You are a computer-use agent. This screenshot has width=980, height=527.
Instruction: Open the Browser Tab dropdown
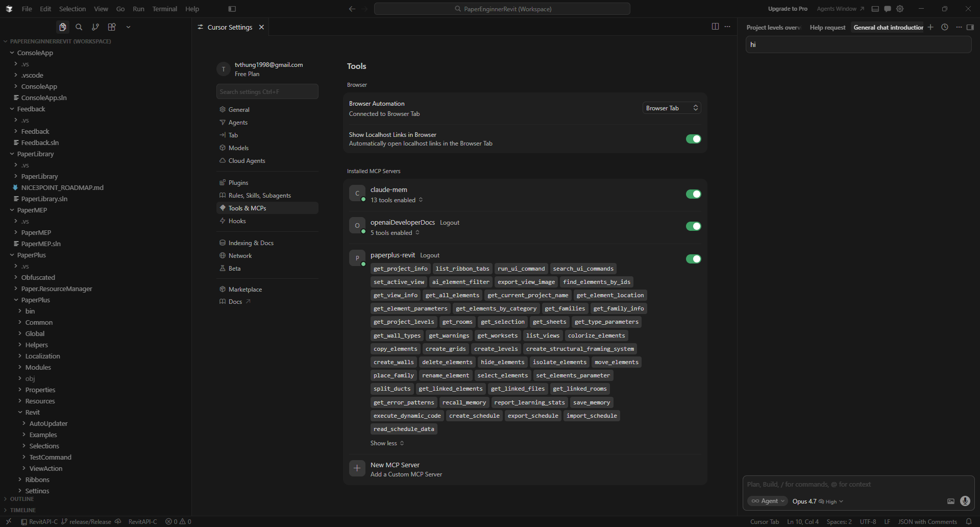tap(671, 108)
